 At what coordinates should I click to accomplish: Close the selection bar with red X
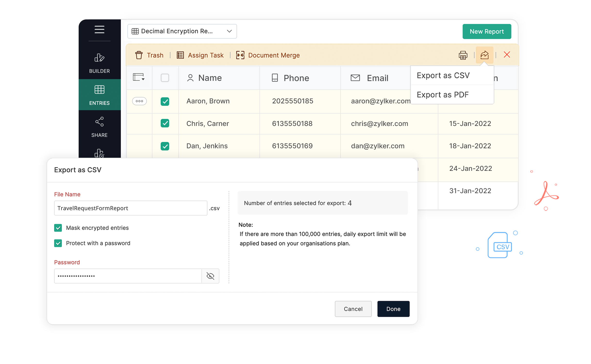pos(507,55)
